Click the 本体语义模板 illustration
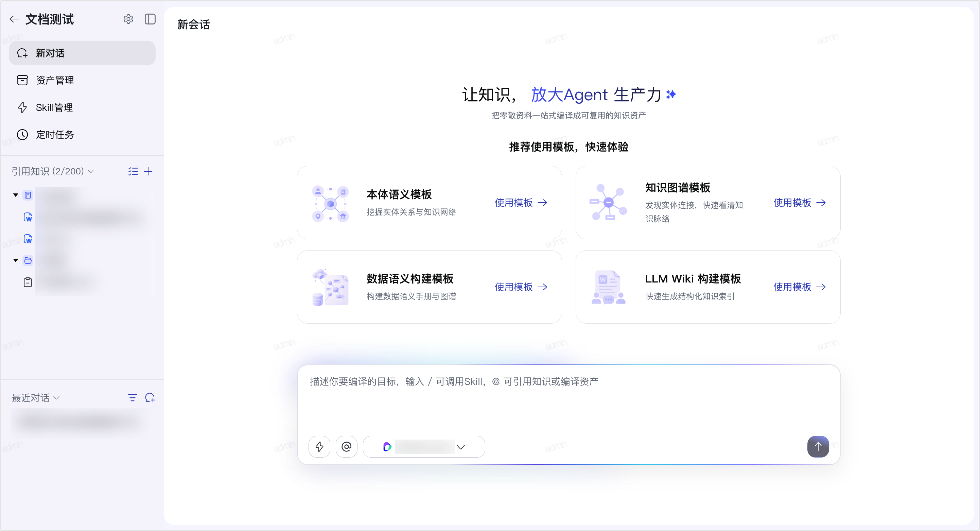The height and width of the screenshot is (531, 980). tap(331, 203)
